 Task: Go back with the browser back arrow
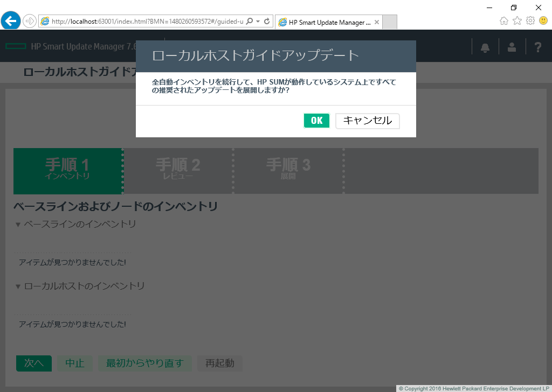pyautogui.click(x=11, y=21)
